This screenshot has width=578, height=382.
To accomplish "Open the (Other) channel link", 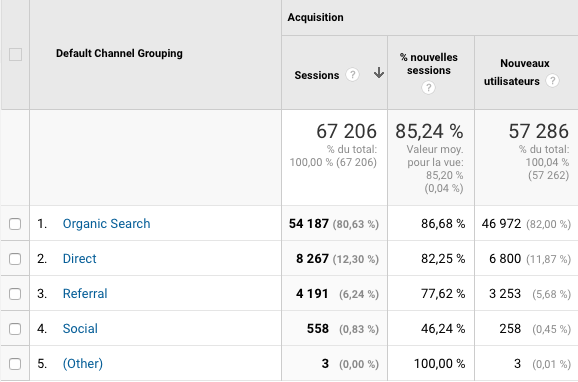I will [x=83, y=364].
